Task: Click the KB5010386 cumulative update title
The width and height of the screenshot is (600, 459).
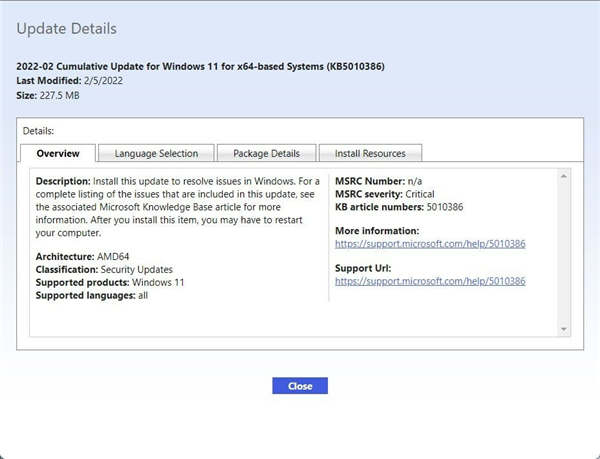Action: point(201,67)
